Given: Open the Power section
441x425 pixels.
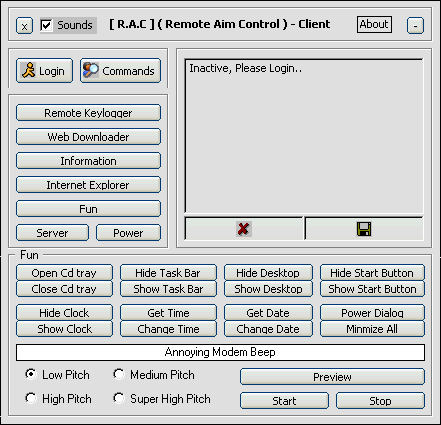Looking at the screenshot, I should pos(128,233).
